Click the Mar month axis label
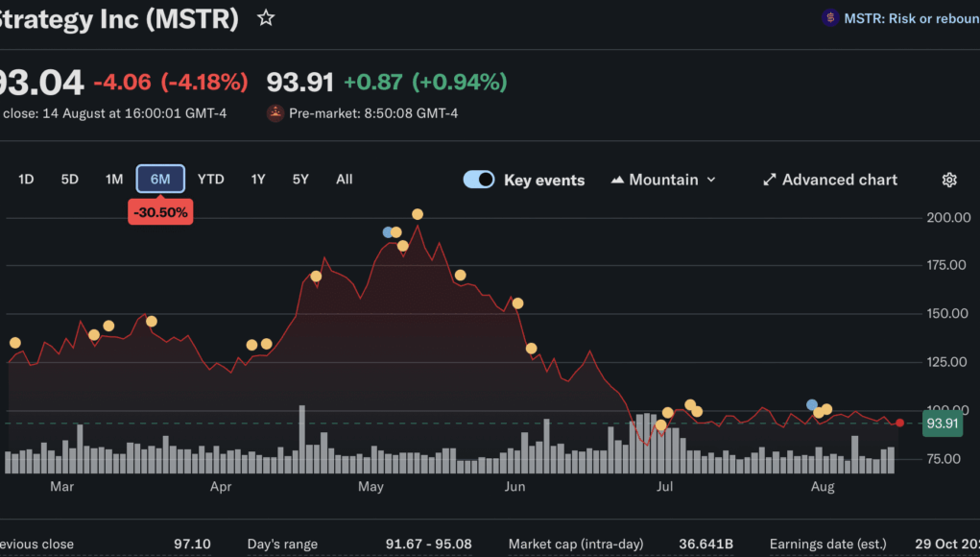 [61, 486]
